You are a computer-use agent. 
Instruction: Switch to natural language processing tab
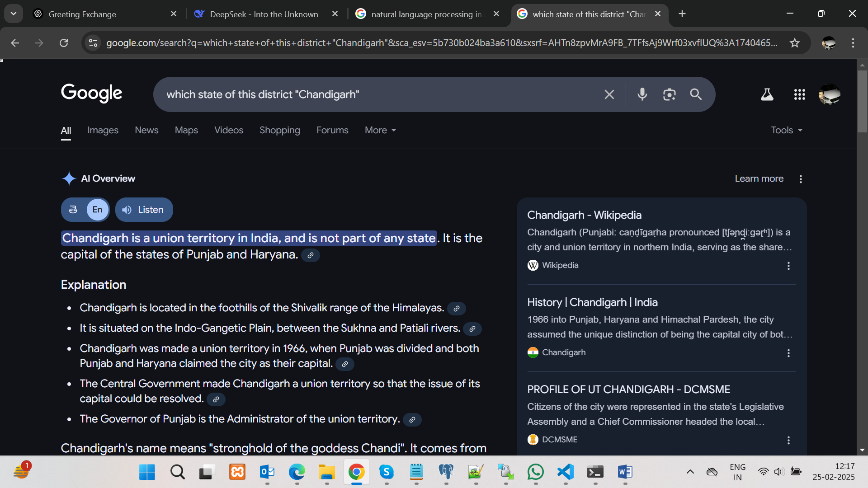click(428, 14)
